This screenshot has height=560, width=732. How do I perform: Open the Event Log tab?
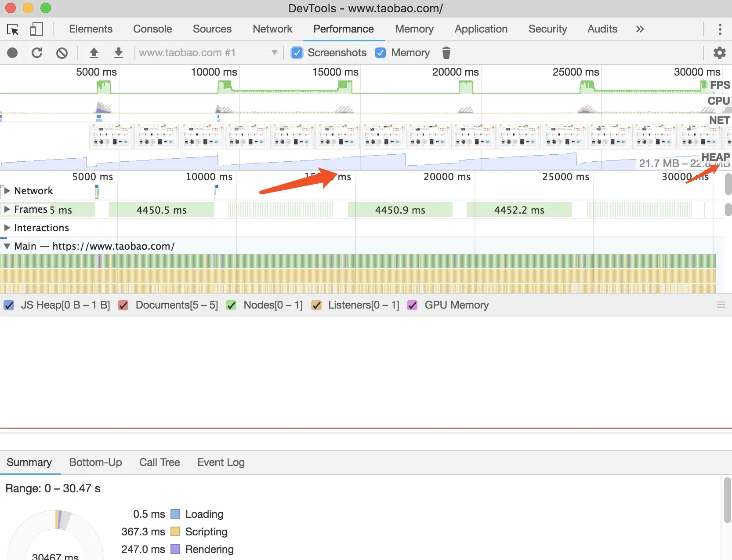point(221,462)
